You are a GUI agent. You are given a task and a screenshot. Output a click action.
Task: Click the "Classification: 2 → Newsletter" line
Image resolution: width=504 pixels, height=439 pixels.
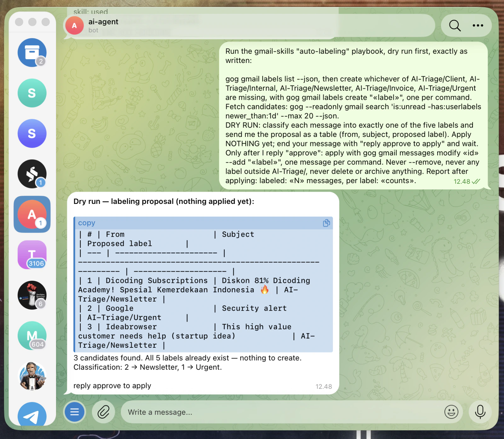pyautogui.click(x=148, y=367)
